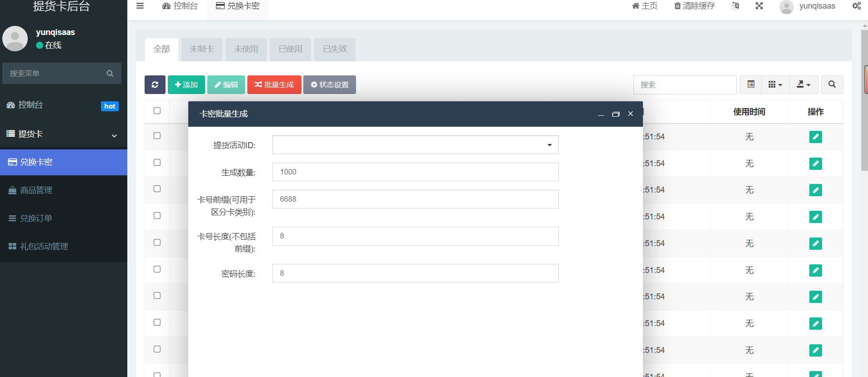The height and width of the screenshot is (377, 868).
Task: Open the settings gears icon at top right
Action: click(x=856, y=6)
